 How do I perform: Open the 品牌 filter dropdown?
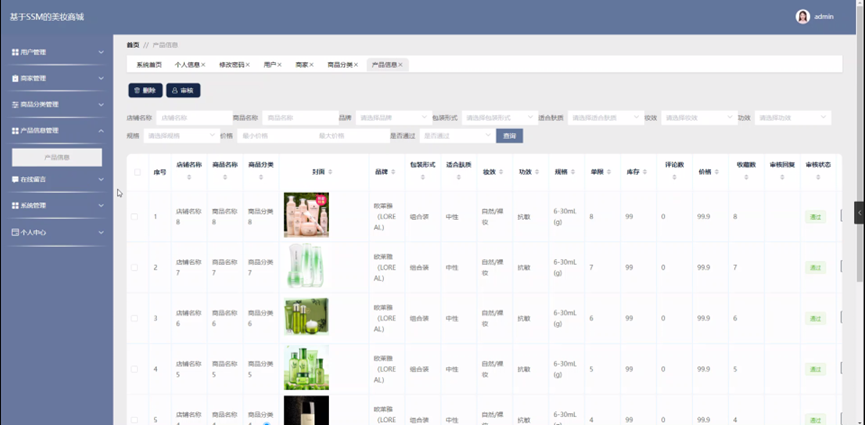(394, 118)
